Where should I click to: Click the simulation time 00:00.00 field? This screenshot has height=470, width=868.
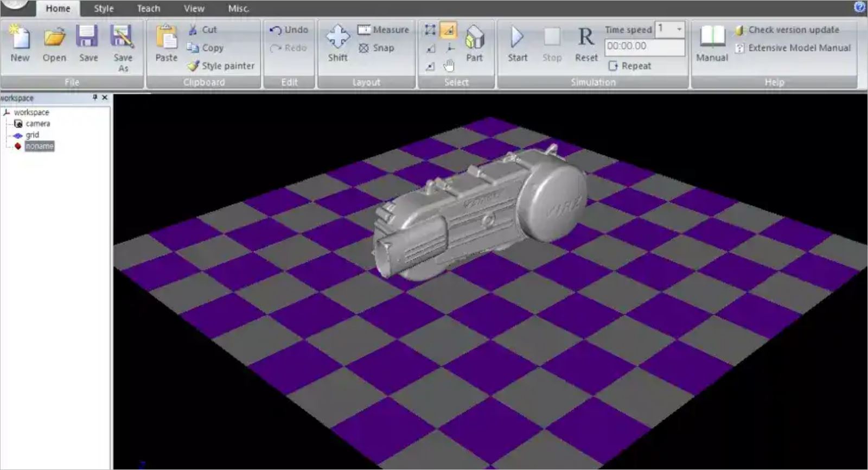tap(644, 47)
